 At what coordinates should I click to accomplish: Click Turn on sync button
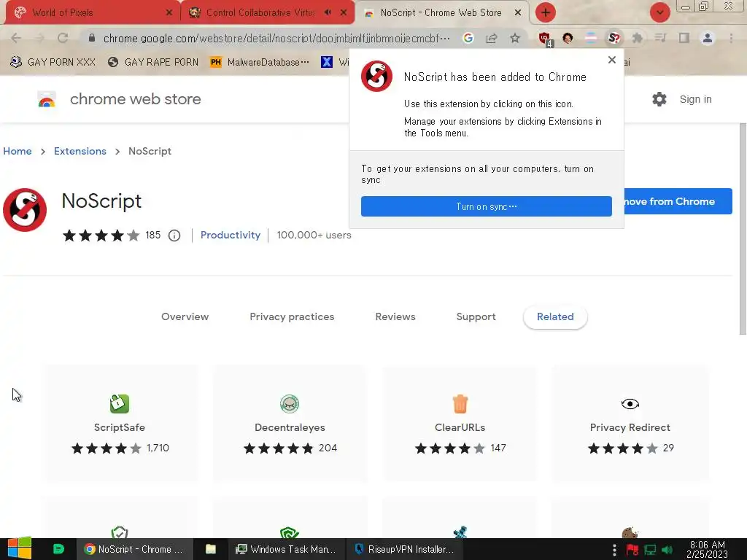click(x=487, y=206)
